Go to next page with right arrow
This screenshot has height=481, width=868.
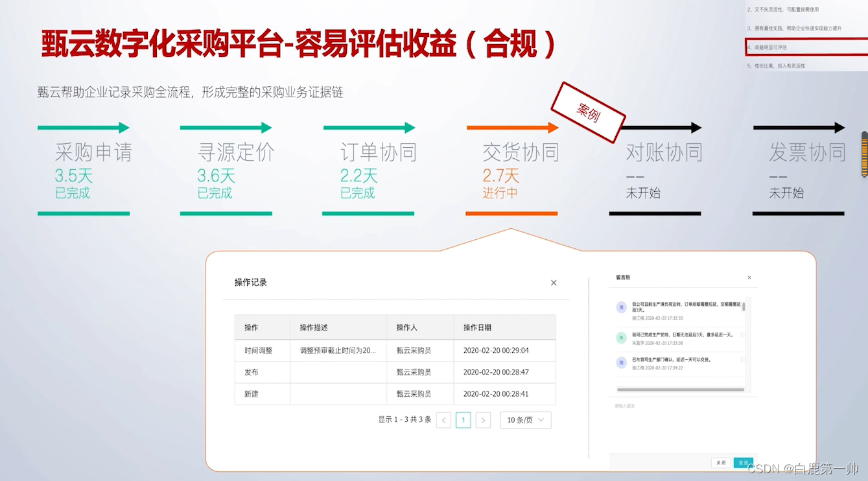coord(483,420)
